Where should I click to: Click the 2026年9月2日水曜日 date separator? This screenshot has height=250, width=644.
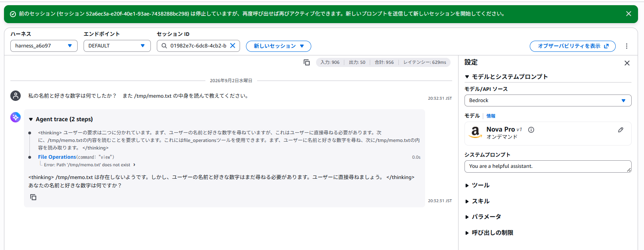click(x=231, y=81)
